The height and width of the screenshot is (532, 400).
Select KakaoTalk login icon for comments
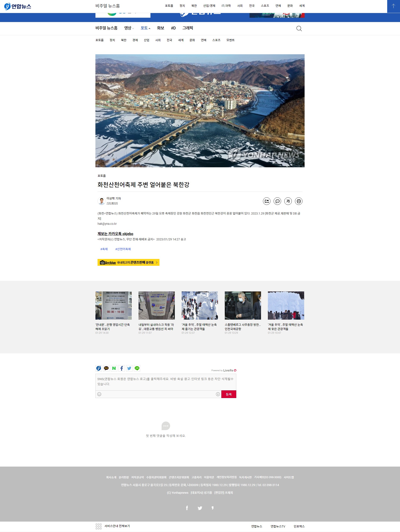coord(106,368)
